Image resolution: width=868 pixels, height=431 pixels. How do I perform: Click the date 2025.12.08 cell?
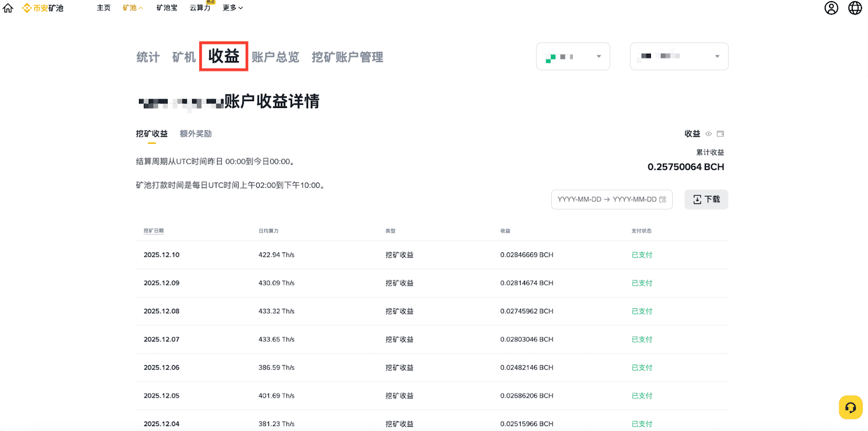click(x=162, y=311)
